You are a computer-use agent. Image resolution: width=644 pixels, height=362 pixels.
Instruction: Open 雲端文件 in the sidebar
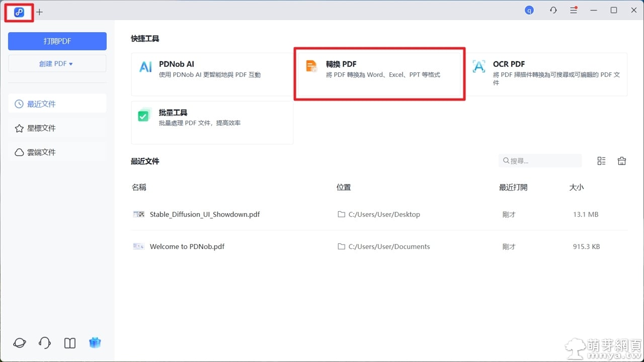click(x=57, y=152)
